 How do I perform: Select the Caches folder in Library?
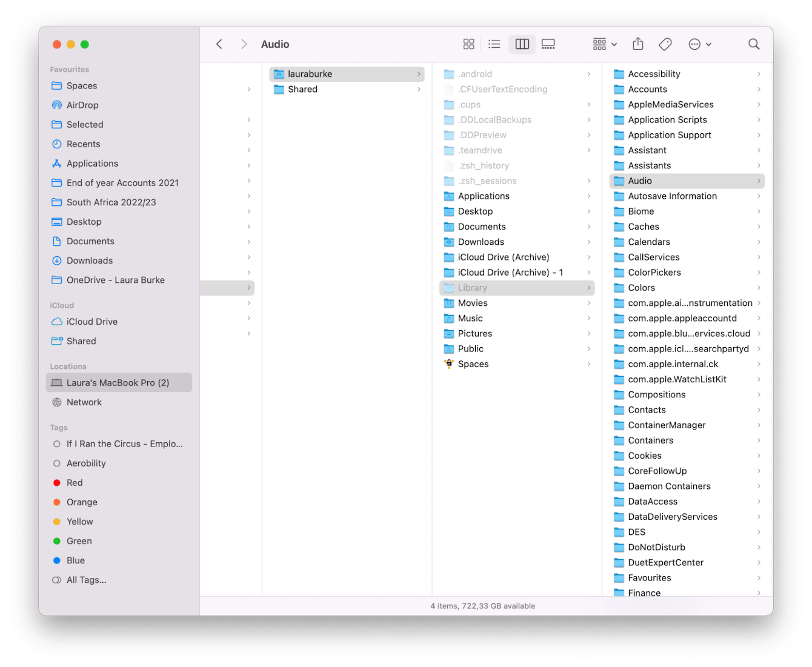pos(644,227)
